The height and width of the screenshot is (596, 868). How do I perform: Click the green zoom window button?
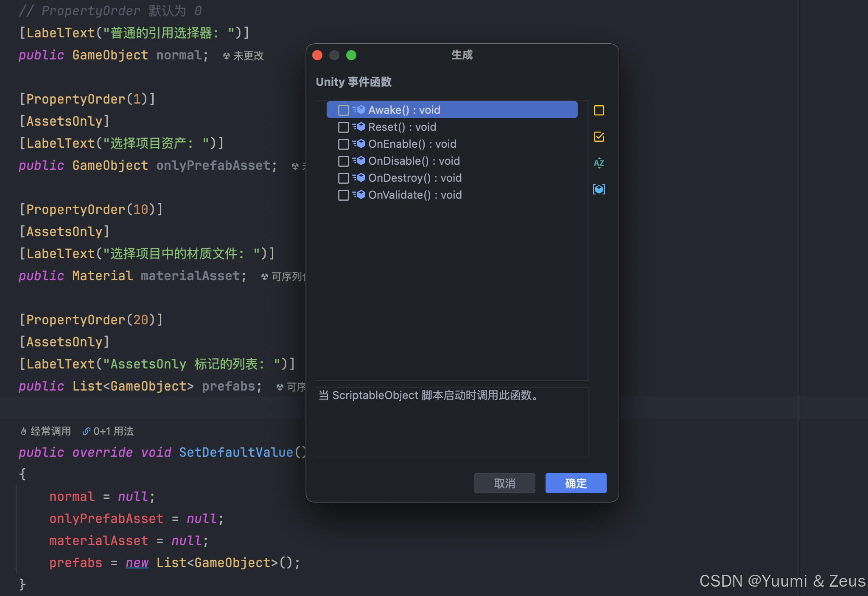351,55
